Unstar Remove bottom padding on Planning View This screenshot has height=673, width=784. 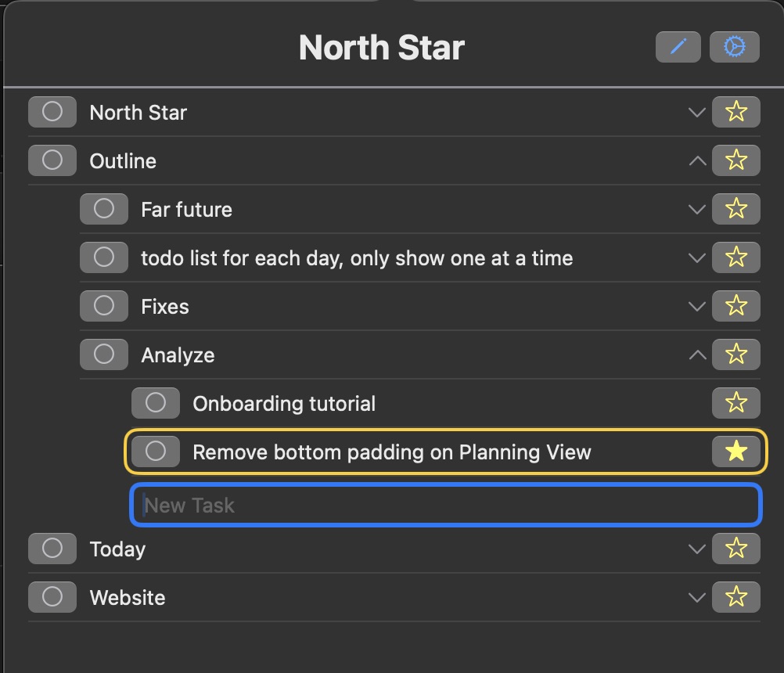point(736,452)
